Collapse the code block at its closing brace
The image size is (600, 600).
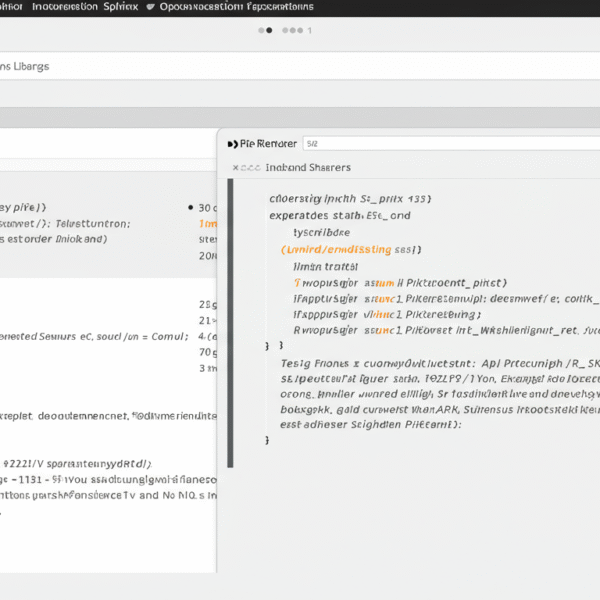267,439
